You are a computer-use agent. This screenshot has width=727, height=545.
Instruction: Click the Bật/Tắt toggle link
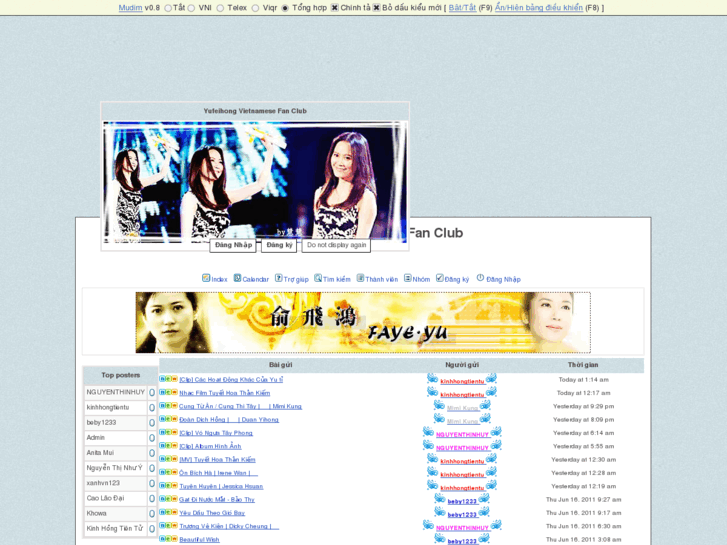point(462,8)
